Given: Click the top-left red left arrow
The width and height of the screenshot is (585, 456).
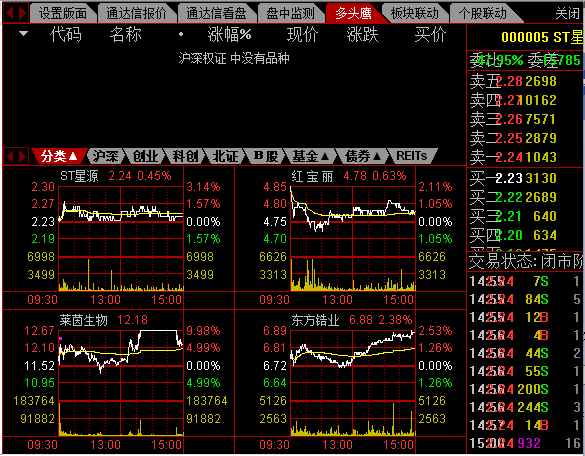Looking at the screenshot, I should pyautogui.click(x=9, y=13).
